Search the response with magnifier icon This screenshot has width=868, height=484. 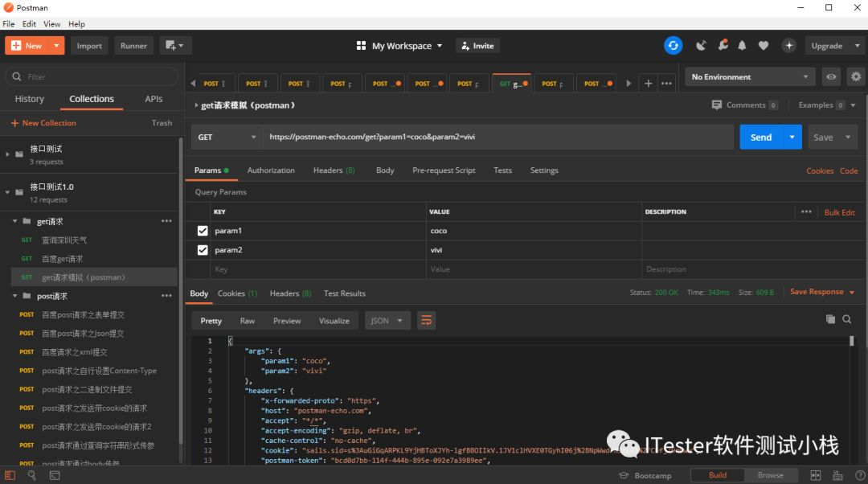[847, 319]
